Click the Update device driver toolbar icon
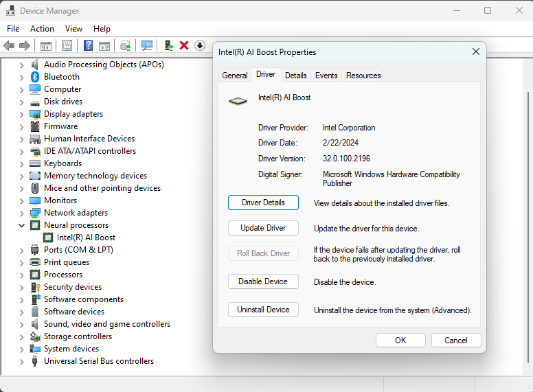The height and width of the screenshot is (392, 533). 126,45
